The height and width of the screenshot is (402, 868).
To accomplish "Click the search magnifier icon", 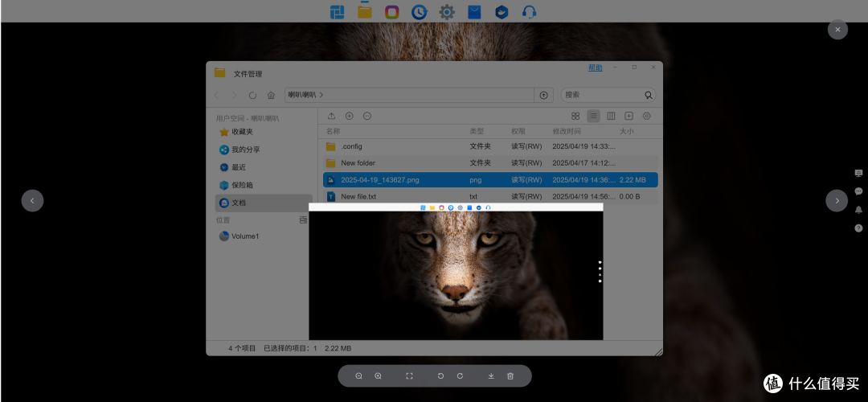I will pyautogui.click(x=649, y=95).
